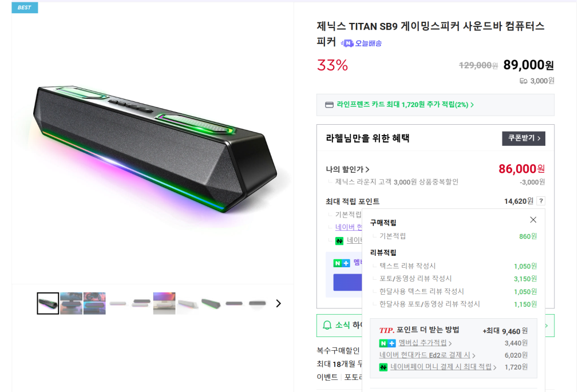
Task: Open 네이버페이 머니 결제 시 최대 적립 link
Action: tap(443, 367)
